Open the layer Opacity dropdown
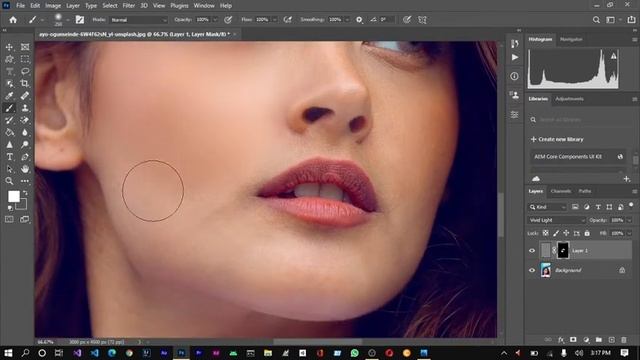640x360 pixels. (629, 220)
